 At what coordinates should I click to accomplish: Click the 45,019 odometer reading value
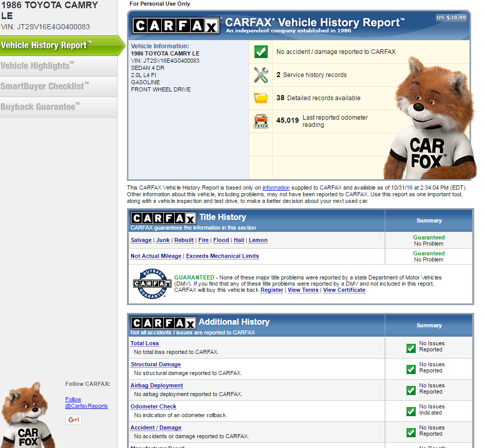[x=287, y=120]
